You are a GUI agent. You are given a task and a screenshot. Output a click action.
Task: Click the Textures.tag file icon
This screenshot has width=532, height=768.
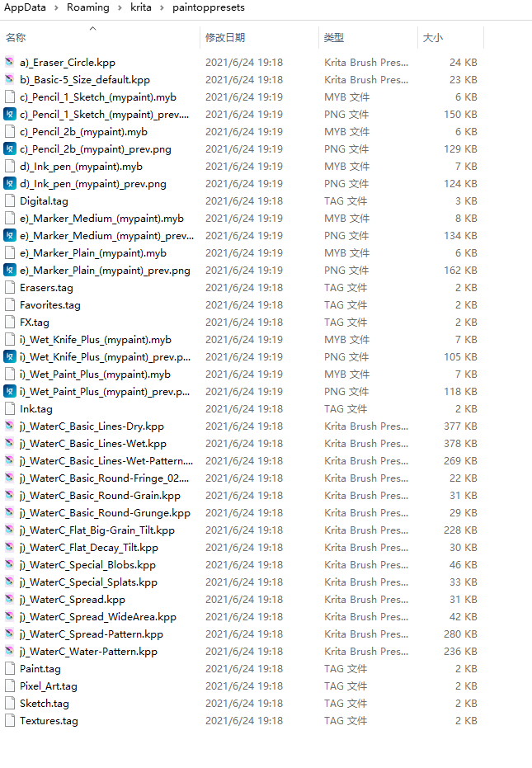[x=9, y=720]
